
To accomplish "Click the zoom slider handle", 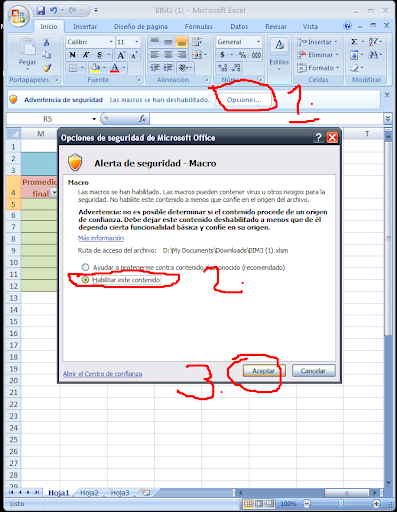I will tap(341, 504).
